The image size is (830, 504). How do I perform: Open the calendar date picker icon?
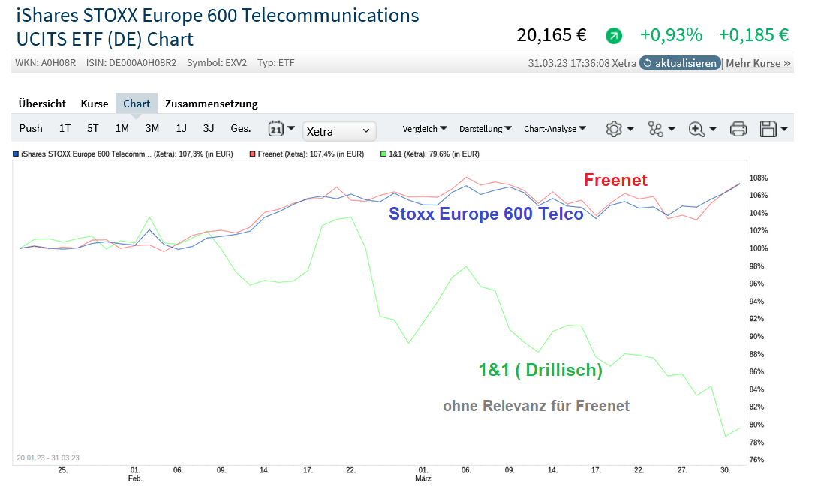(x=275, y=128)
